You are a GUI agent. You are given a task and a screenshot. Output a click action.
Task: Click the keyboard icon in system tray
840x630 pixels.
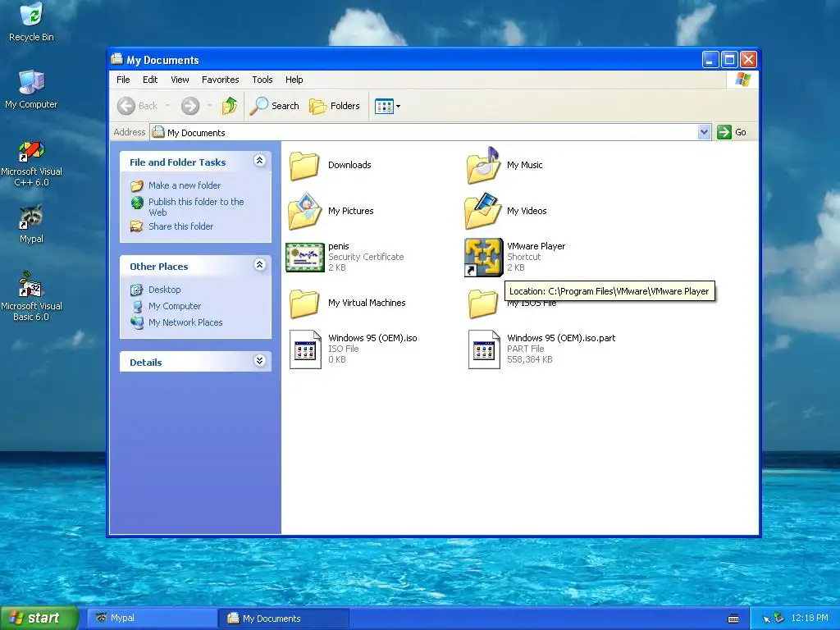point(733,619)
